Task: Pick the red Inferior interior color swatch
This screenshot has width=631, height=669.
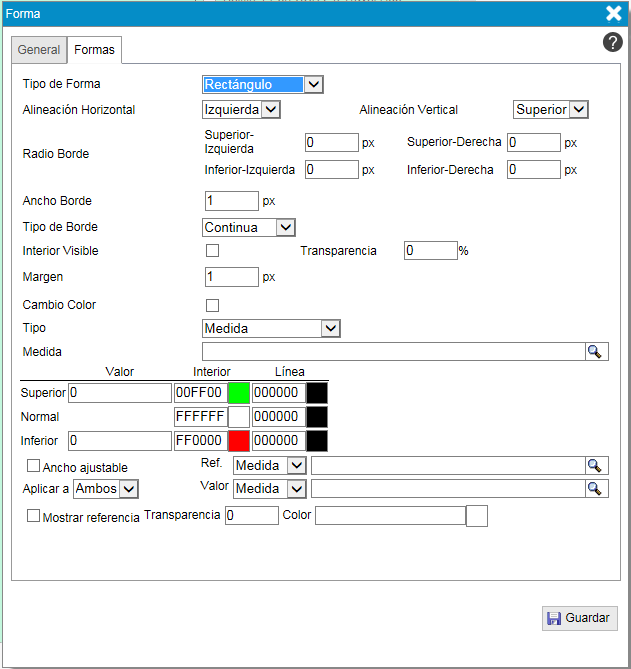Action: [x=239, y=440]
